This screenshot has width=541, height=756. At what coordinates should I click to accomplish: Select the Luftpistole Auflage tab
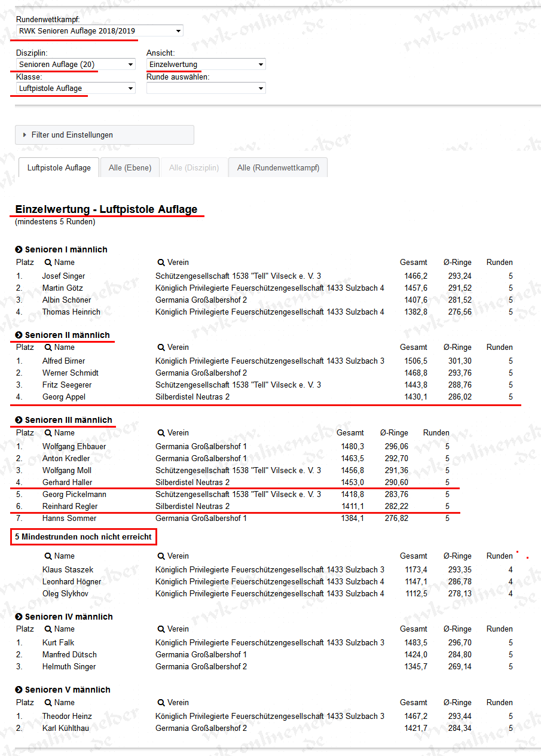[x=59, y=168]
